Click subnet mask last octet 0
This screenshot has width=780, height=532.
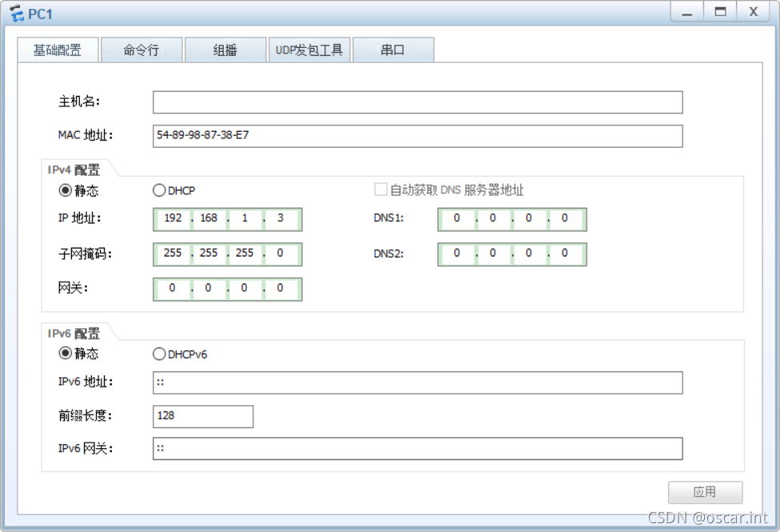click(281, 253)
